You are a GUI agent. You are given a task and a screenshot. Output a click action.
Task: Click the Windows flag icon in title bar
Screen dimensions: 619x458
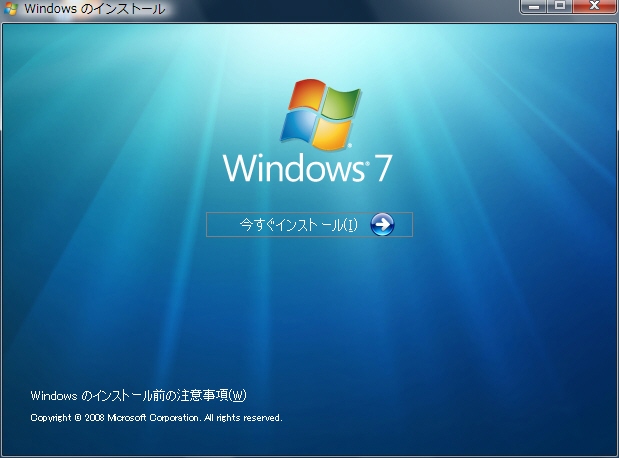click(x=11, y=8)
